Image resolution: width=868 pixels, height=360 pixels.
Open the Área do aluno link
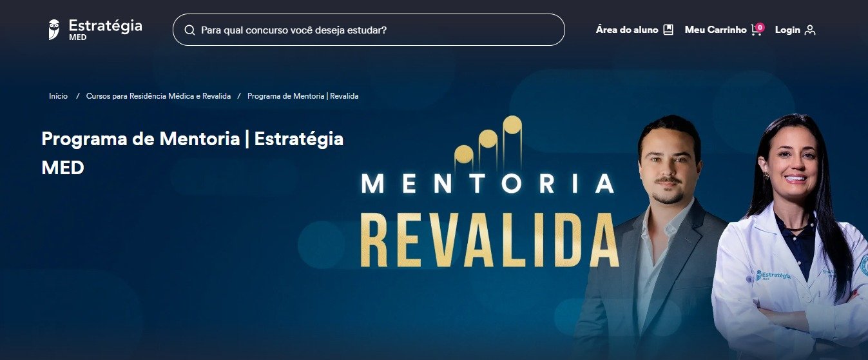coord(627,30)
